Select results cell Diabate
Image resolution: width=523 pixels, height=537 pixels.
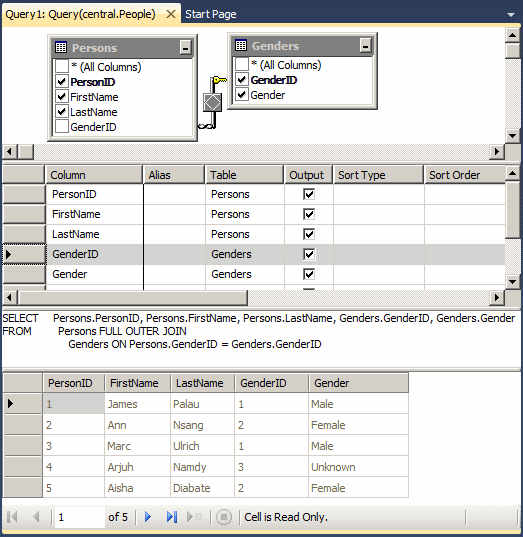202,488
